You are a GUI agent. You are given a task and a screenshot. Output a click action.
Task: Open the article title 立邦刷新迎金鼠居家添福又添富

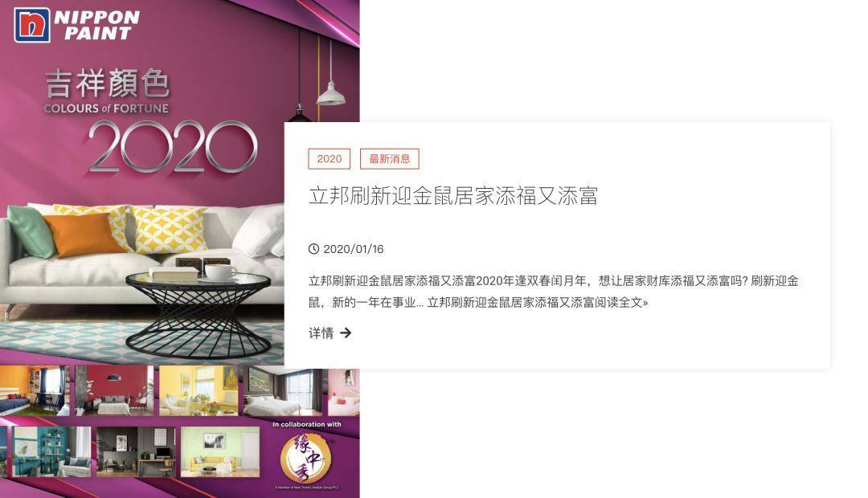pyautogui.click(x=452, y=196)
